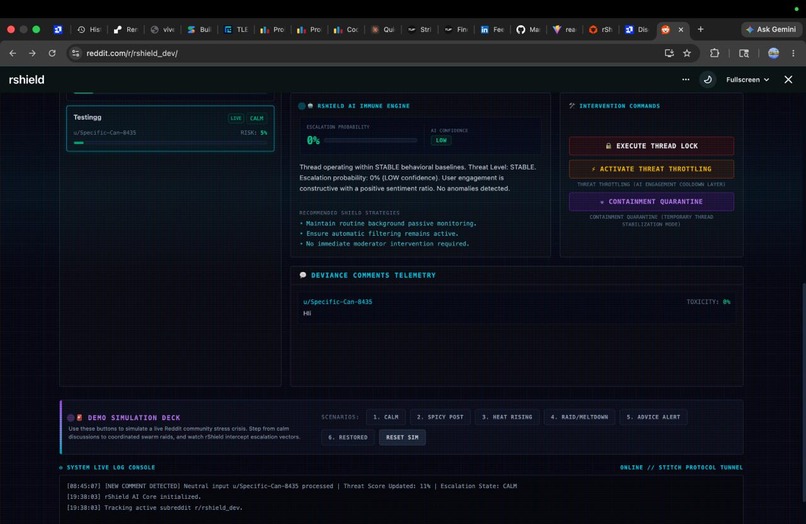The width and height of the screenshot is (806, 524).
Task: Click the NEW COMMENT DETECTED log entry
Action: 292,486
